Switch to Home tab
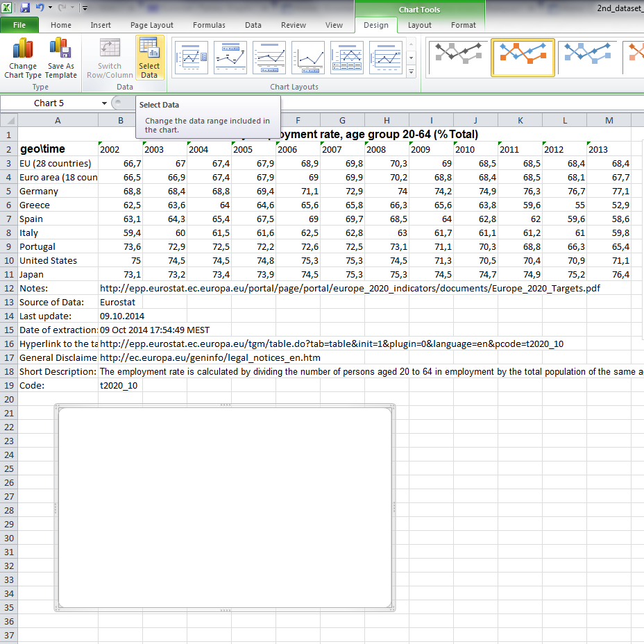This screenshot has width=644, height=644. pos(61,25)
